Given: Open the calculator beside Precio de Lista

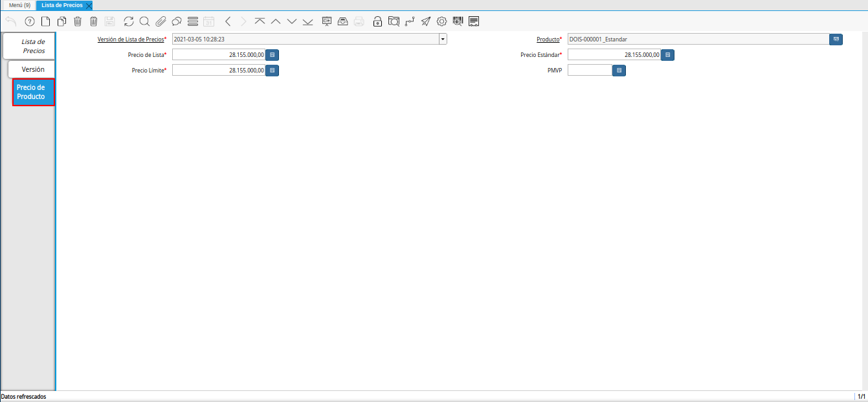Looking at the screenshot, I should pyautogui.click(x=272, y=55).
